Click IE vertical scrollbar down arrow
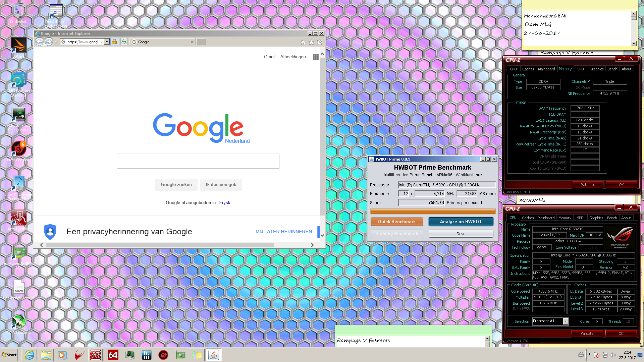 (x=322, y=235)
